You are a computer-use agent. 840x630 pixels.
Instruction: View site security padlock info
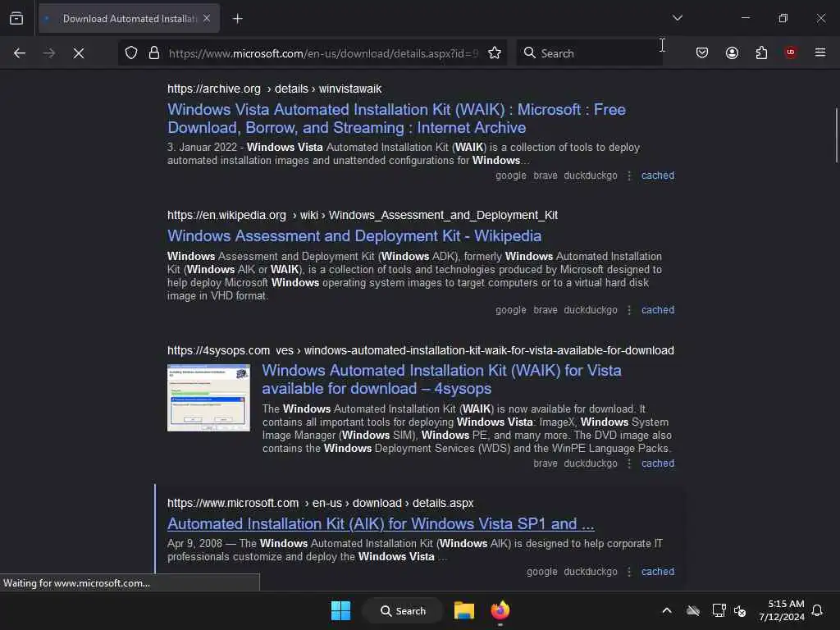154,53
